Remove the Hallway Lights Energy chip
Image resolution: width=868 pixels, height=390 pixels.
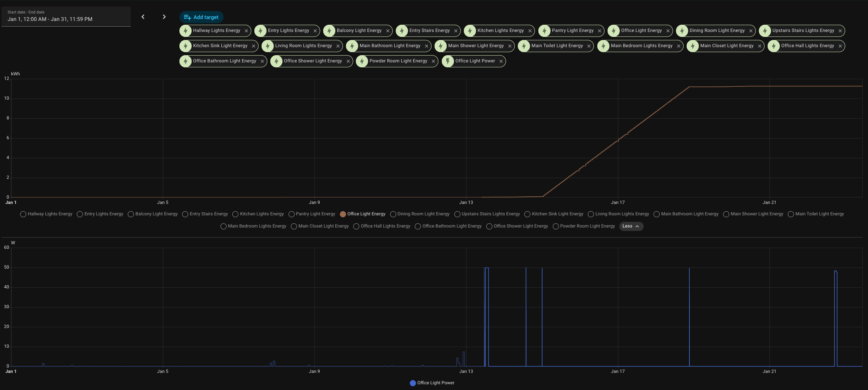click(x=246, y=31)
